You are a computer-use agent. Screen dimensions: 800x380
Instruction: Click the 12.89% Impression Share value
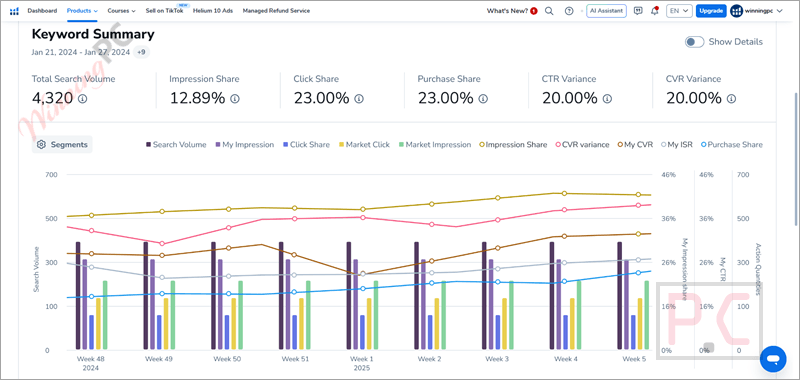(x=197, y=98)
